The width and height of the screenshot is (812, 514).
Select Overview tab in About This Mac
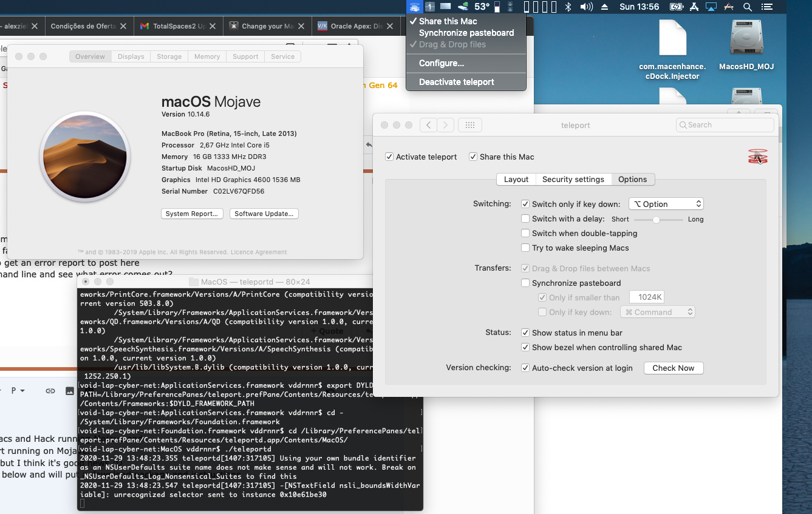(x=90, y=56)
